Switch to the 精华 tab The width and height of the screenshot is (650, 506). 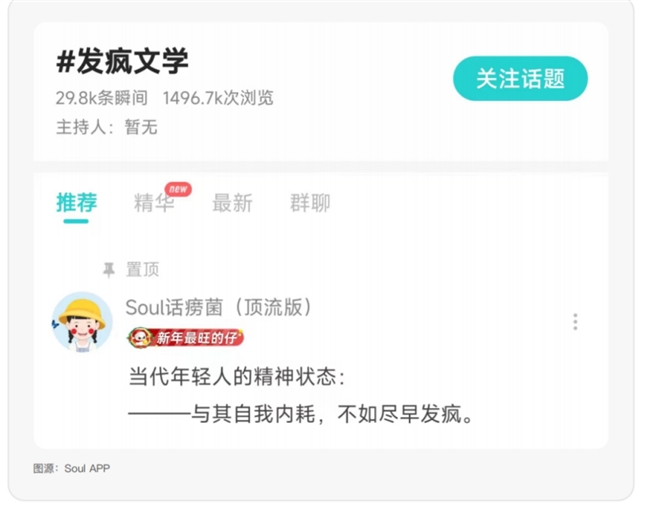(154, 203)
